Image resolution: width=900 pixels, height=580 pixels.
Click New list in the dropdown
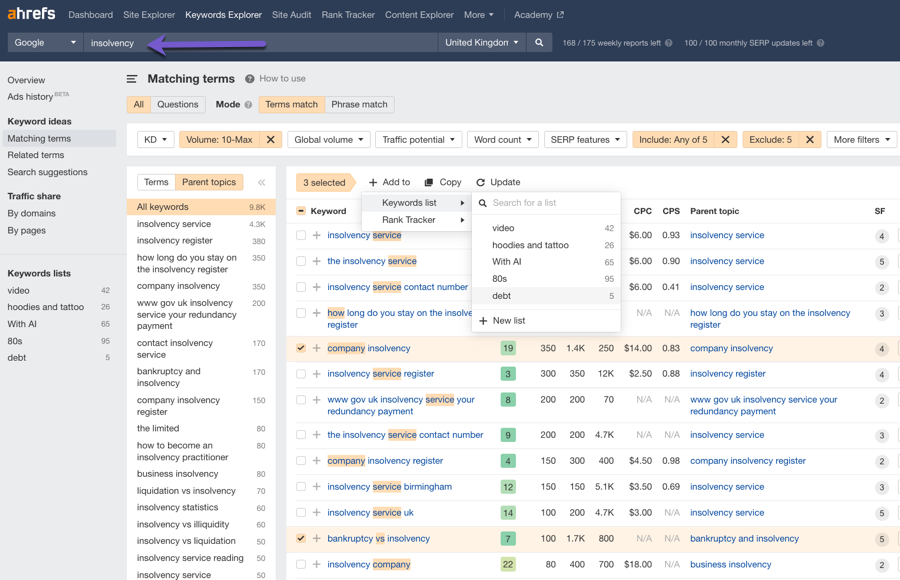point(508,321)
